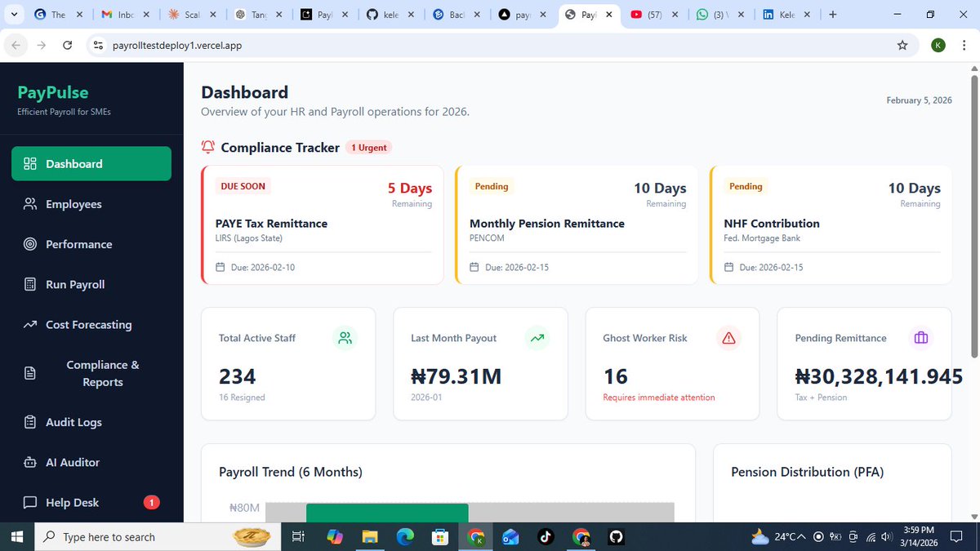
Task: Open the NHF Contribution card
Action: click(831, 224)
